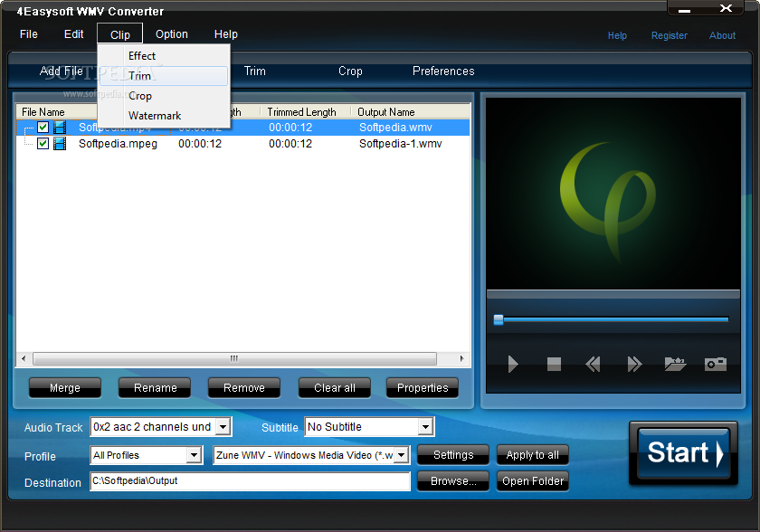Expand the Zune WMV format dropdown

(402, 455)
